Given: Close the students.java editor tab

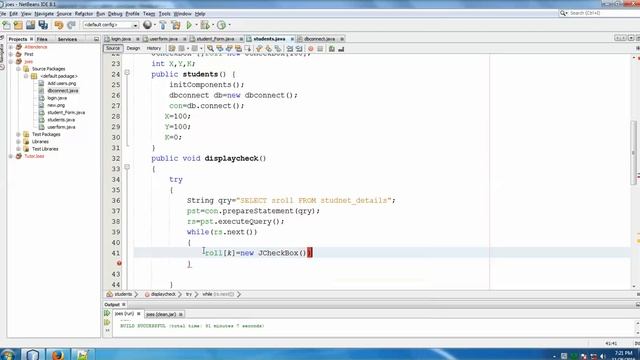Looking at the screenshot, I should pos(292,39).
